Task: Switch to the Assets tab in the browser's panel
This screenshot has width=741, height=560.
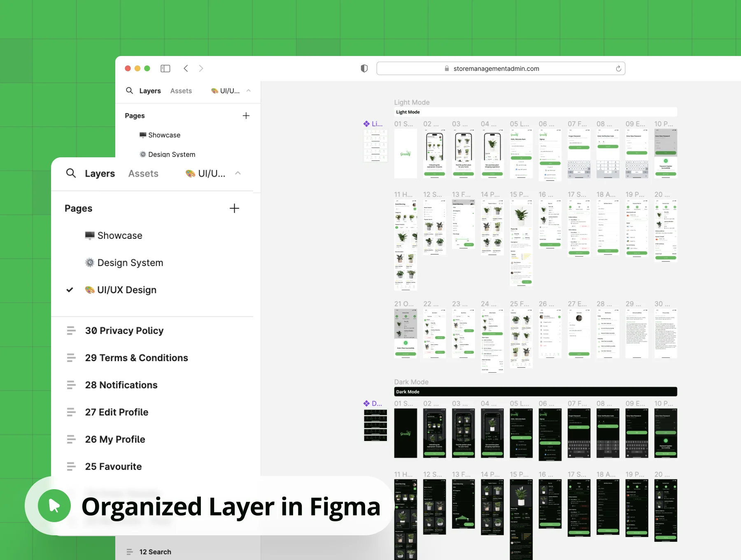Action: point(181,91)
